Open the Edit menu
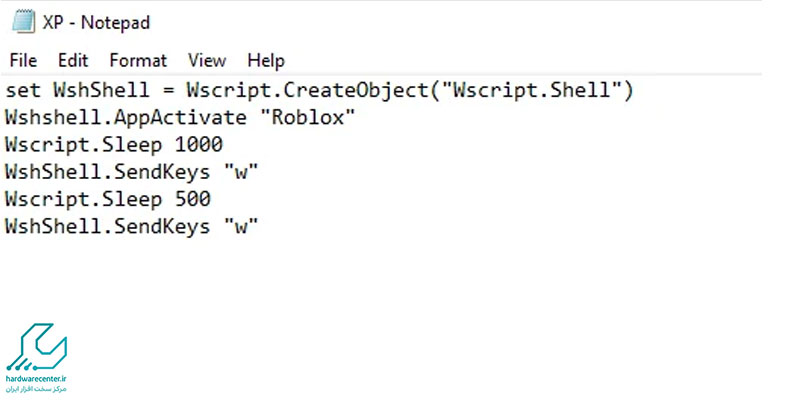Viewport: 800px width, 400px height. 73,61
